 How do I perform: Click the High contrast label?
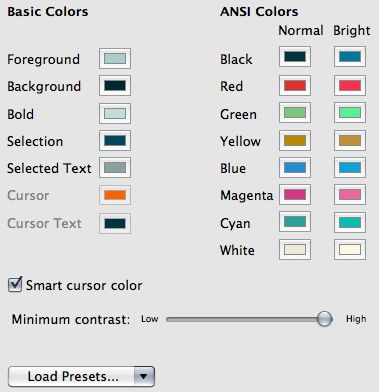356,319
